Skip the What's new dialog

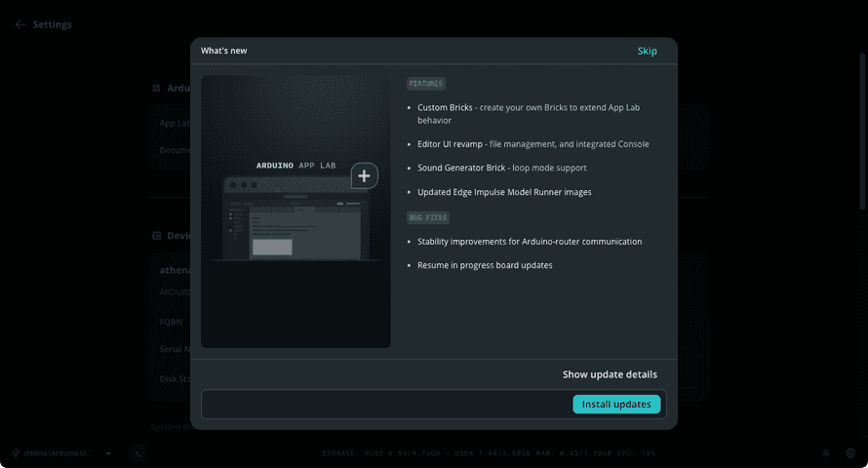pyautogui.click(x=647, y=51)
